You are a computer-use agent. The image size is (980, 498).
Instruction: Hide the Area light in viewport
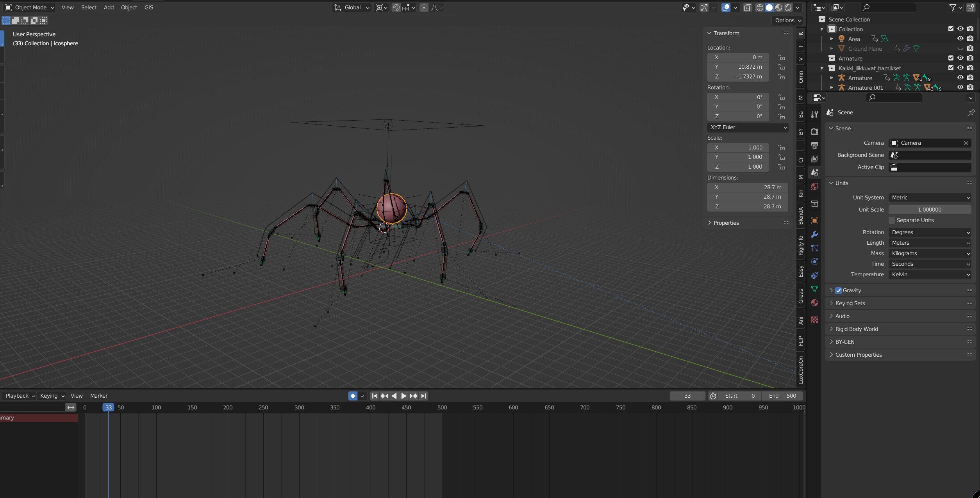click(x=960, y=39)
